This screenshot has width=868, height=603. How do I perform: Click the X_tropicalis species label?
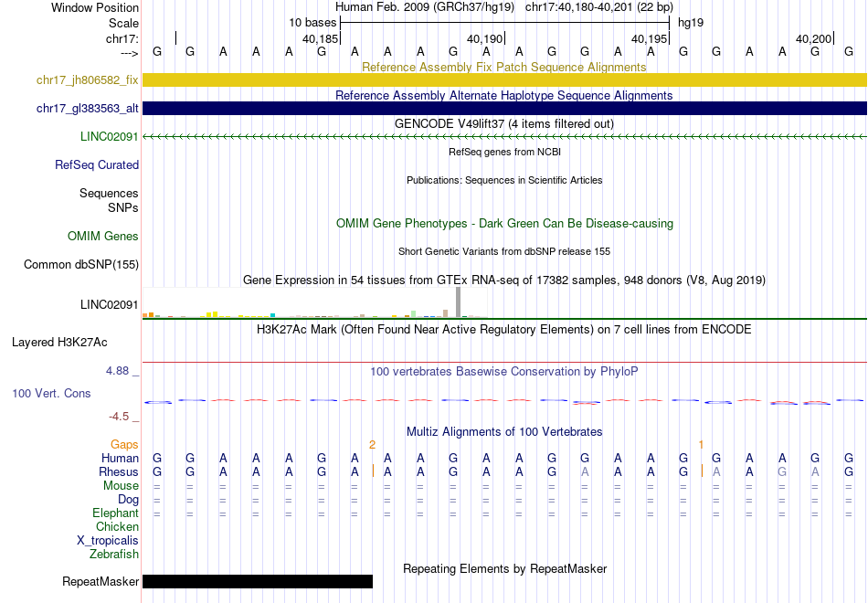pyautogui.click(x=108, y=541)
